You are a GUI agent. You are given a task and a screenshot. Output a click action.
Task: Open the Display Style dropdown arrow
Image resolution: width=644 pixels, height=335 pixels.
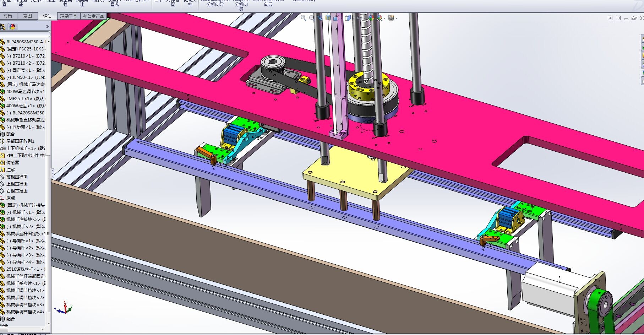coord(353,18)
